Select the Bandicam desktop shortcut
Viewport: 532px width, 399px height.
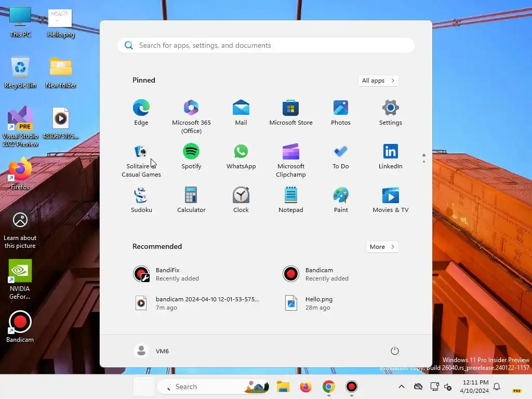tap(20, 327)
